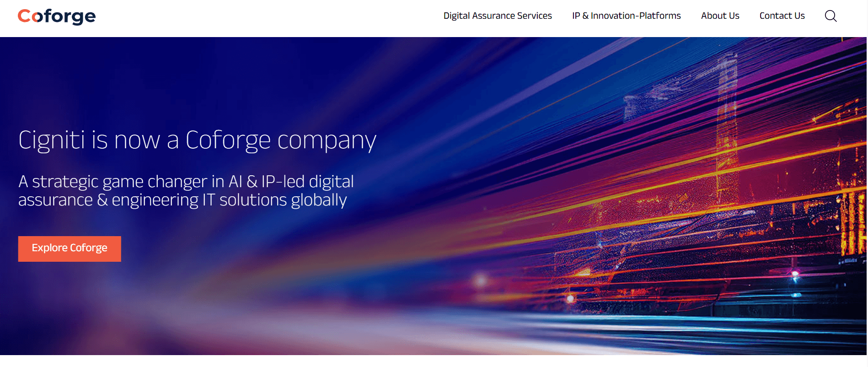Click "Coforge" inside the hero headline
868x367 pixels.
tap(228, 140)
